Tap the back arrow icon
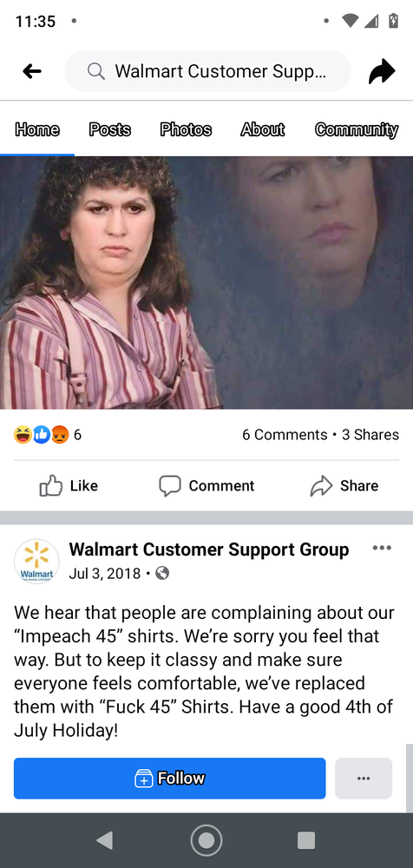Image resolution: width=413 pixels, height=868 pixels. 32,71
